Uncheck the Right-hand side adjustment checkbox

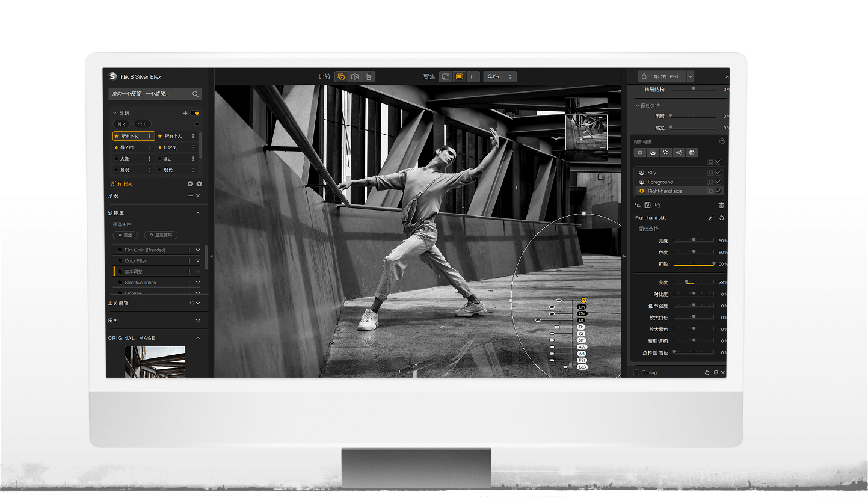pos(718,191)
